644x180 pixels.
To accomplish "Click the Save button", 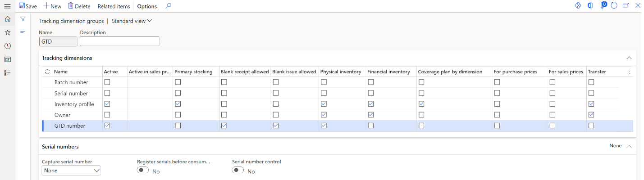I will pos(28,6).
